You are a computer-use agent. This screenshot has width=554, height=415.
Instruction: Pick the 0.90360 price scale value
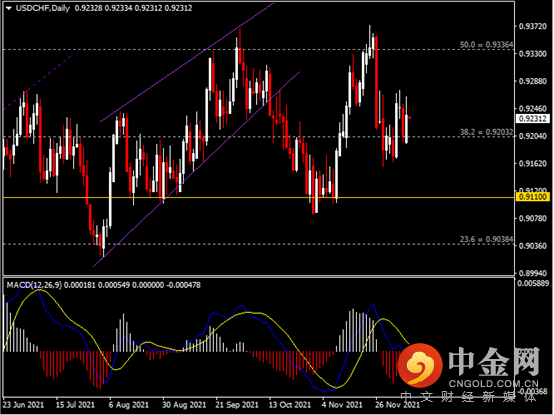click(533, 245)
